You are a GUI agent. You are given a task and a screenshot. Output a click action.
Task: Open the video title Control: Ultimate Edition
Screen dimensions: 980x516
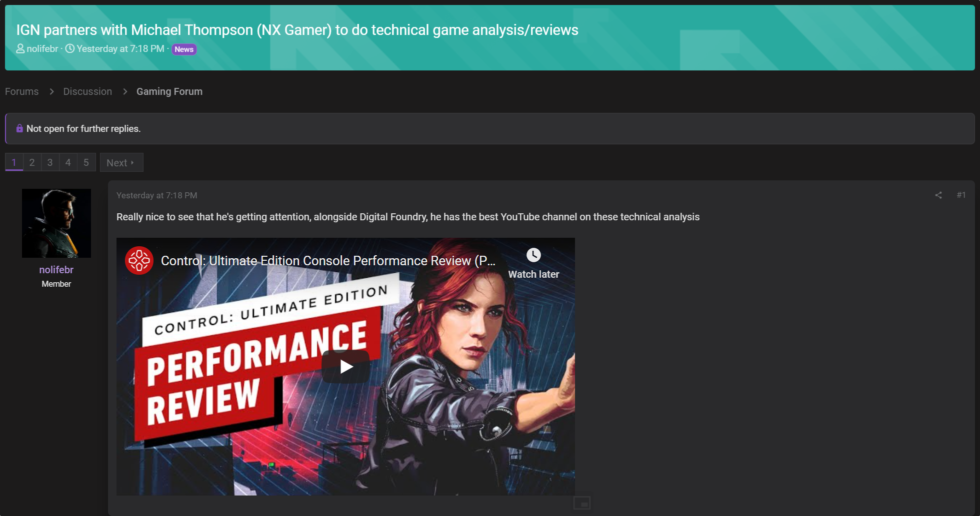click(328, 261)
